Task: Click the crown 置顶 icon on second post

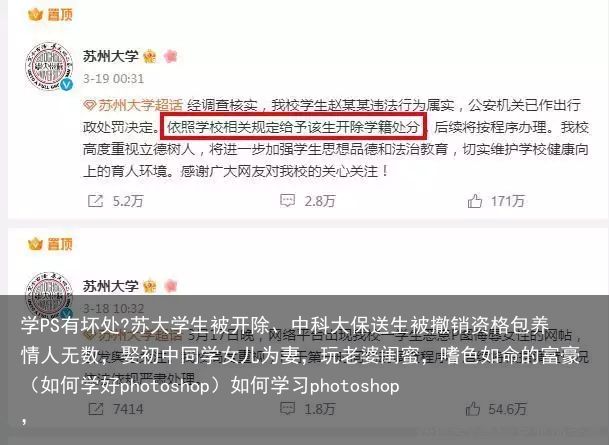Action: (x=35, y=244)
